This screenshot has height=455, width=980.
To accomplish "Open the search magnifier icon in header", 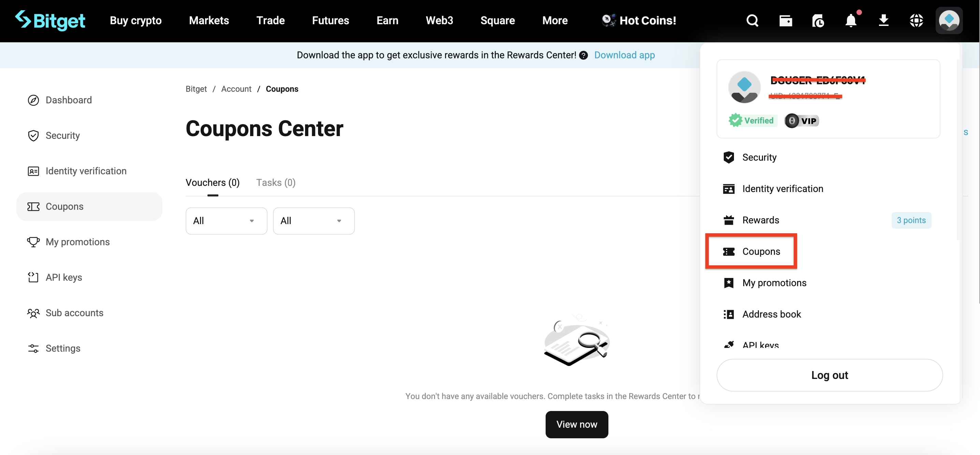I will [x=752, y=20].
